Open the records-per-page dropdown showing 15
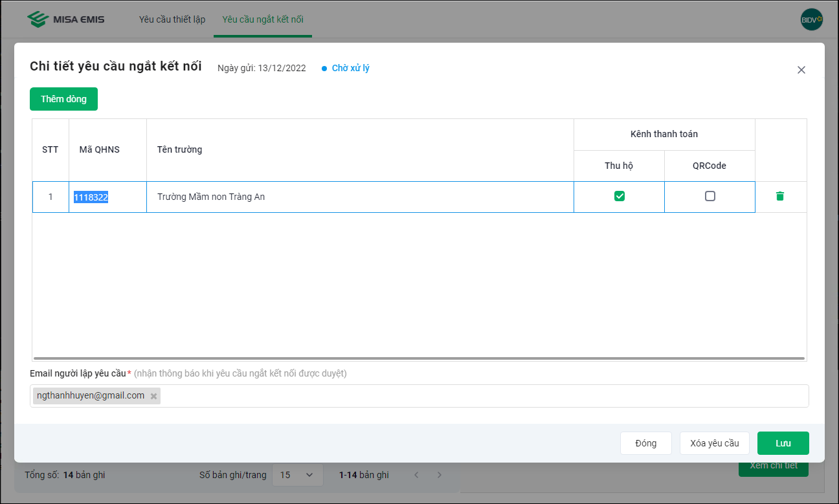This screenshot has width=839, height=504. 297,475
